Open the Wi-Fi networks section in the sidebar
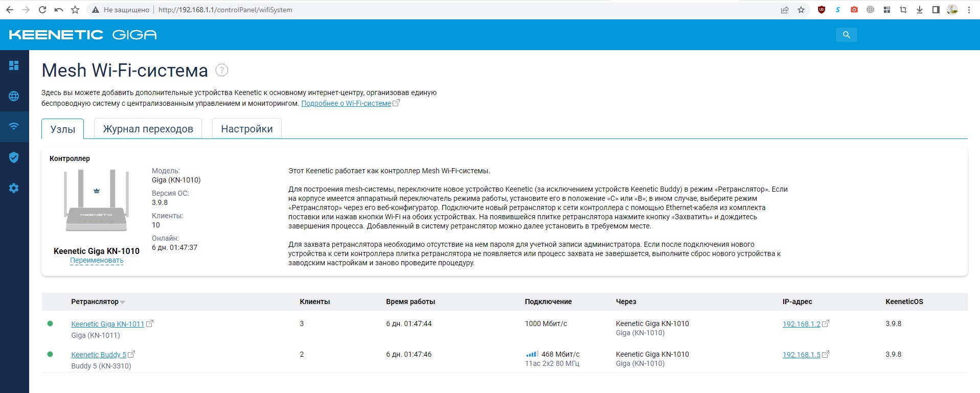The width and height of the screenshot is (980, 393). 14,126
